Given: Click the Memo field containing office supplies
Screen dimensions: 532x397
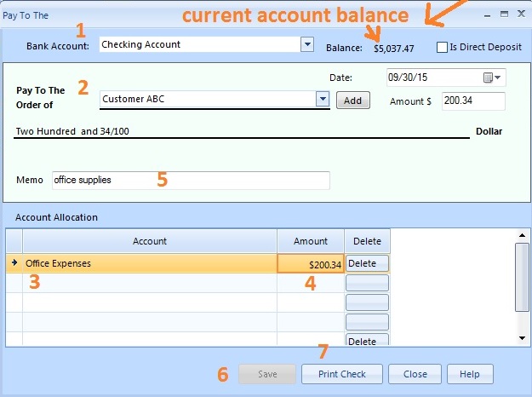Looking at the screenshot, I should click(190, 180).
